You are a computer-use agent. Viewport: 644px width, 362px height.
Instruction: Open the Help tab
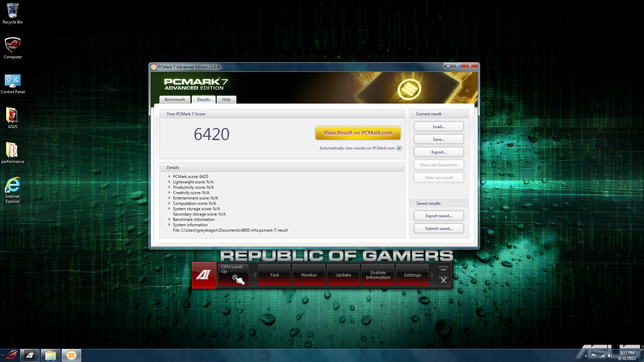point(226,100)
